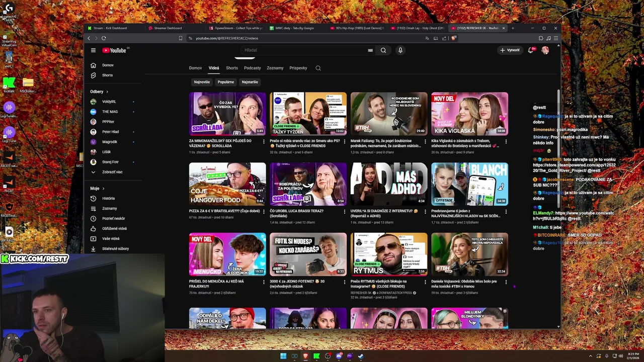Open options for ZA MIMOMANŽELSKÝ SEX video
644x362 pixels.
[264, 141]
